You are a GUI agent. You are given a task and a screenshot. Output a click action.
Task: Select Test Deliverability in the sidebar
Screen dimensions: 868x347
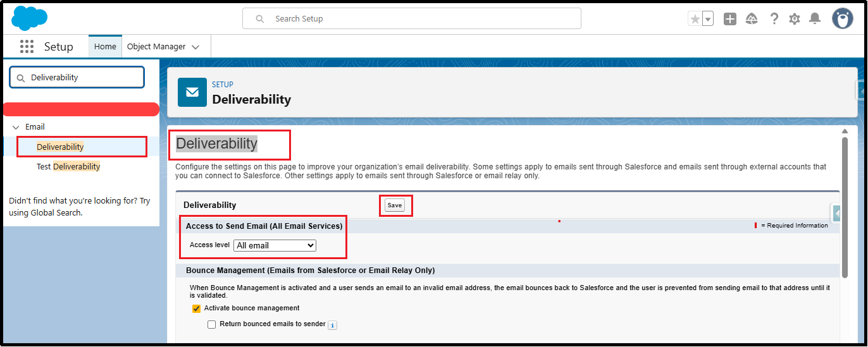pyautogui.click(x=68, y=167)
